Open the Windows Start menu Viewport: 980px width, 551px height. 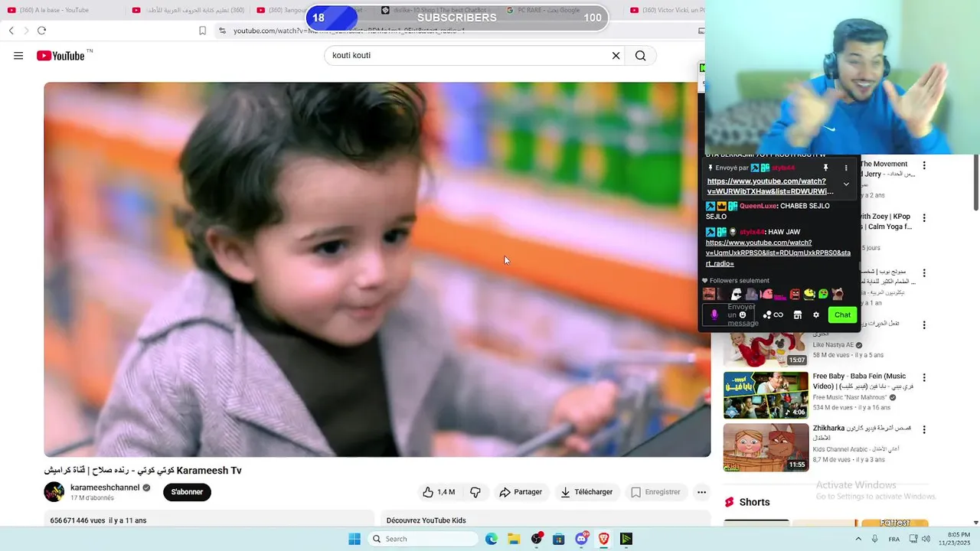click(354, 539)
